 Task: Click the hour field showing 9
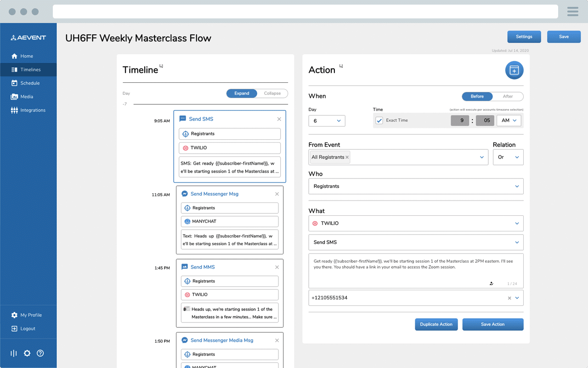tap(460, 121)
